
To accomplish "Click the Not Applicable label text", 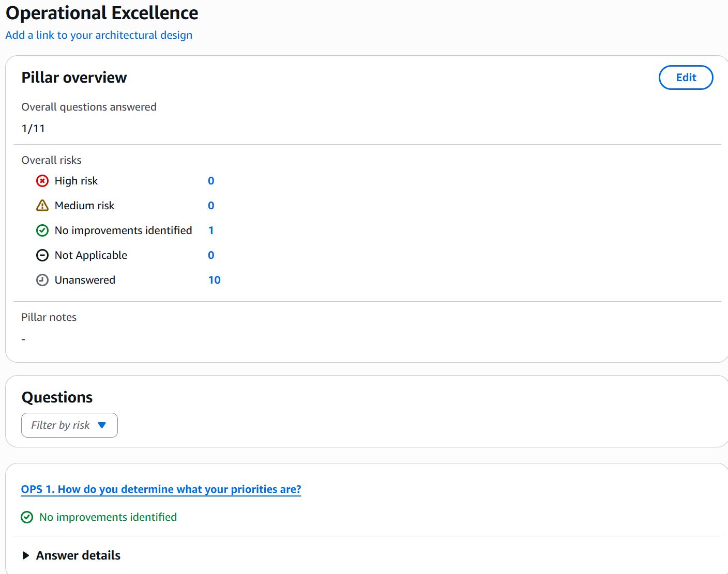I will point(91,255).
